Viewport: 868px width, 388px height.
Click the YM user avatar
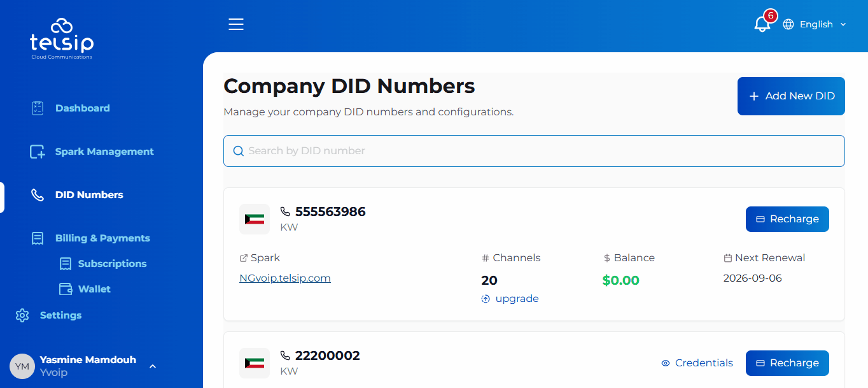[x=22, y=366]
